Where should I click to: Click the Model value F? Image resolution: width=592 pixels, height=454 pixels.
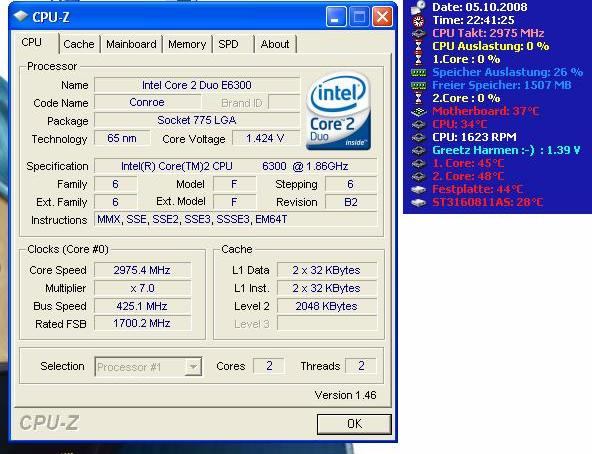pyautogui.click(x=234, y=184)
